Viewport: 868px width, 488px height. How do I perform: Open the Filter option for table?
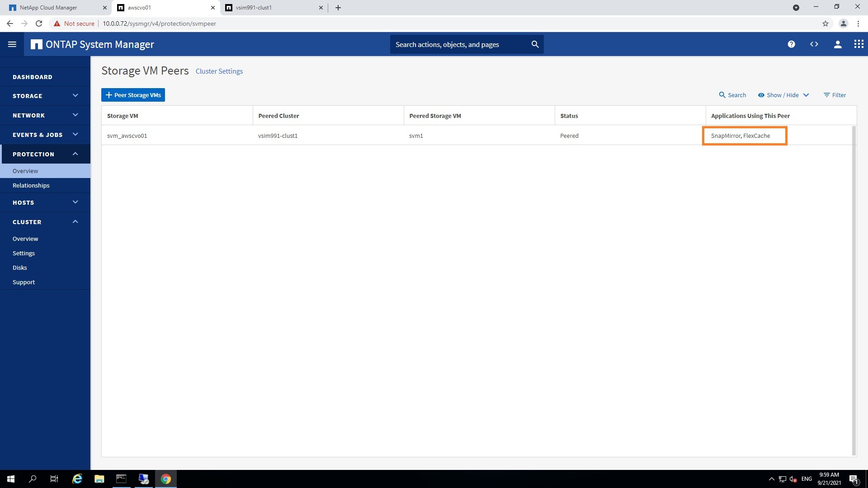pyautogui.click(x=835, y=95)
